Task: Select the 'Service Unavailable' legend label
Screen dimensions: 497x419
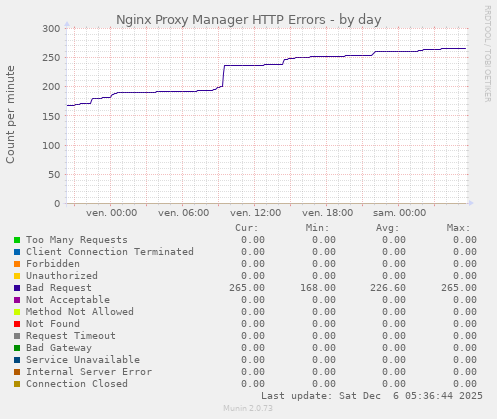Action: [83, 360]
